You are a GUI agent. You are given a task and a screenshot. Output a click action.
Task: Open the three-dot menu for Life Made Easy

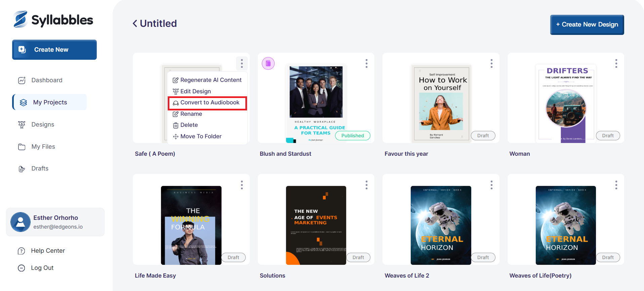click(242, 185)
